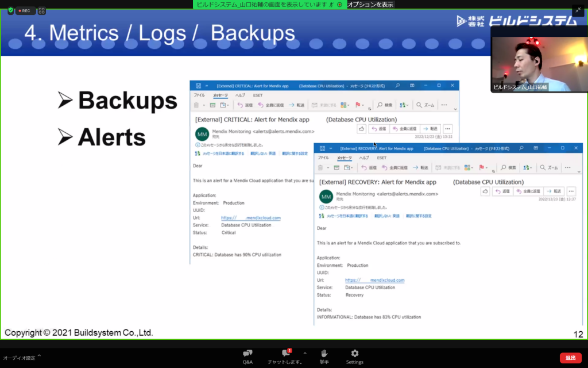Click the search icon in RECOVERY email toolbar

tap(505, 167)
